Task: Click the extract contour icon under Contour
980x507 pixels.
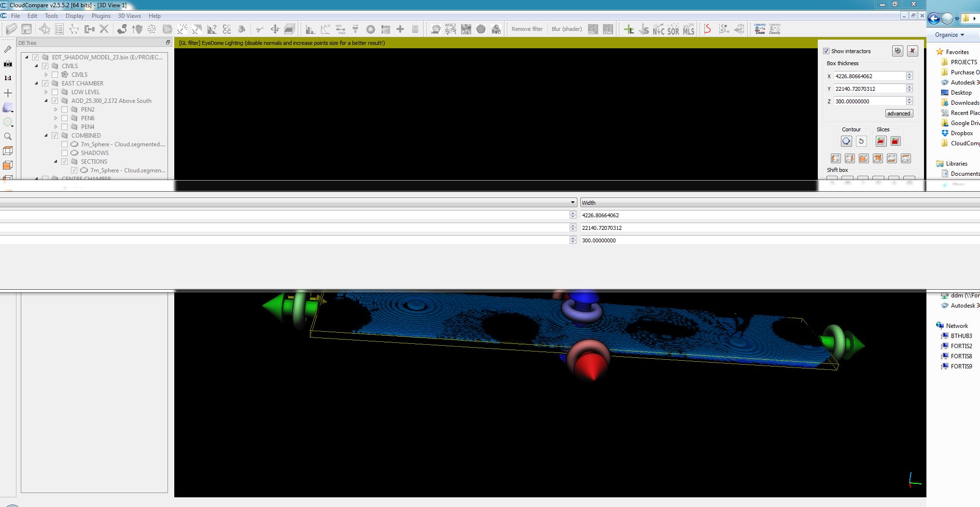Action: [846, 141]
